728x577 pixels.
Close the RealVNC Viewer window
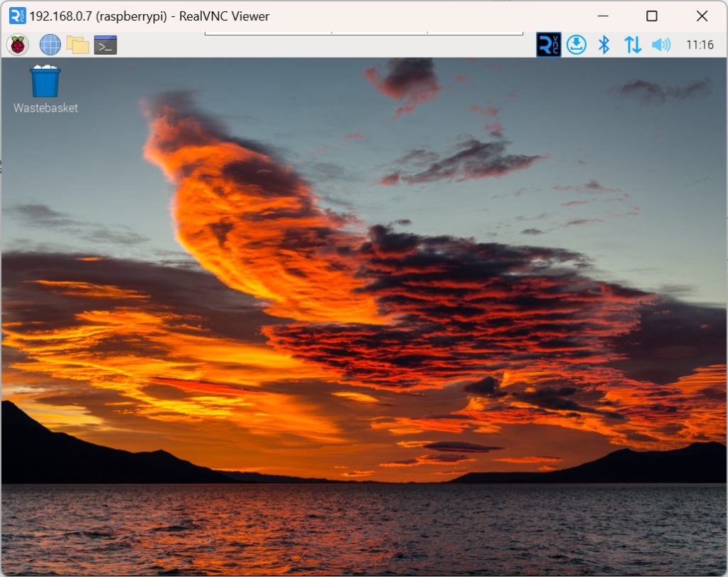point(702,16)
